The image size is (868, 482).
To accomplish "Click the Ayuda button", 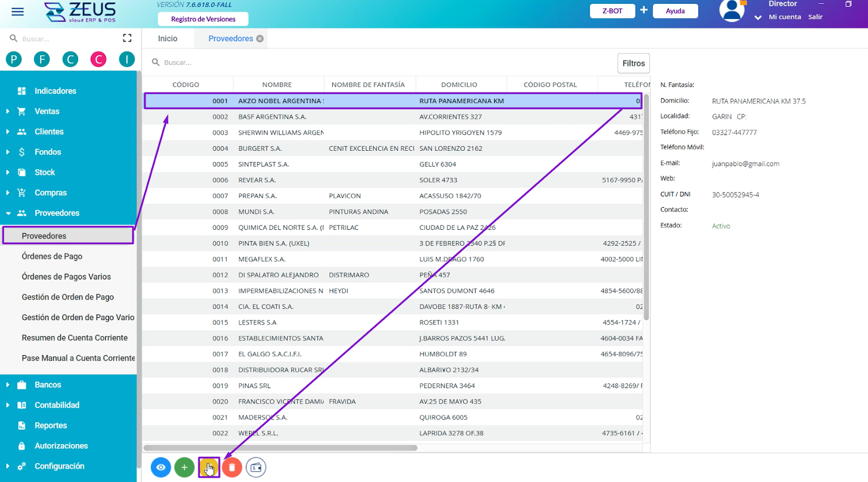I will tap(675, 11).
